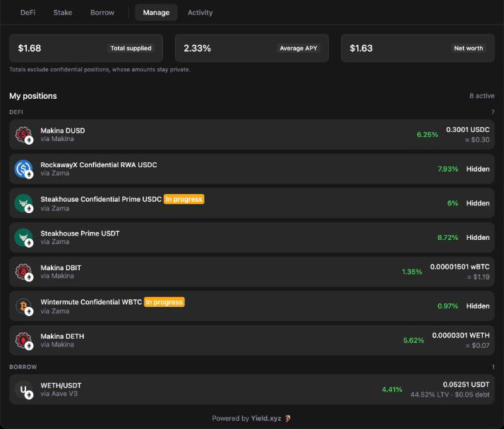Click the Makina DUSD token icon
The image size is (504, 429).
point(24,135)
